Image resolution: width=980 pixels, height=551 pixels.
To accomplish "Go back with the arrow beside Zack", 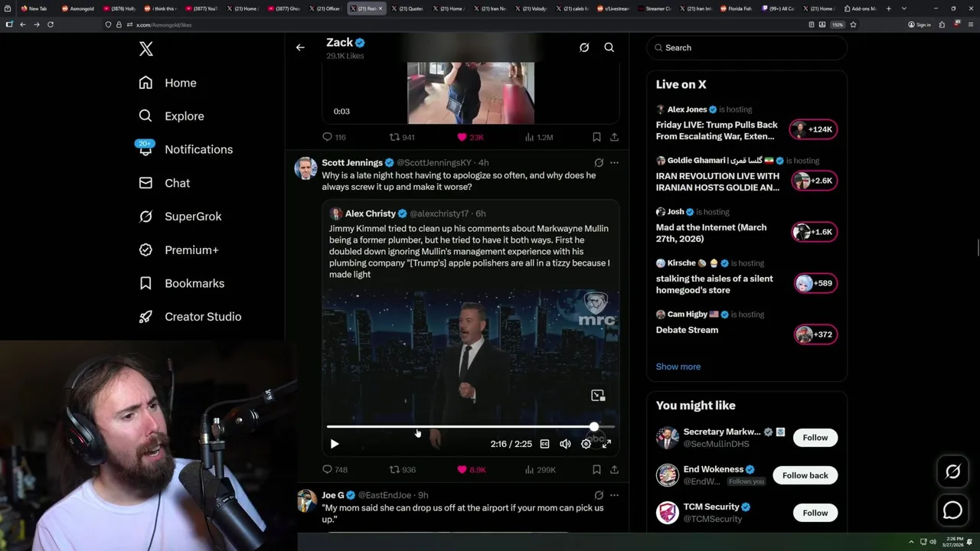I will (x=300, y=47).
